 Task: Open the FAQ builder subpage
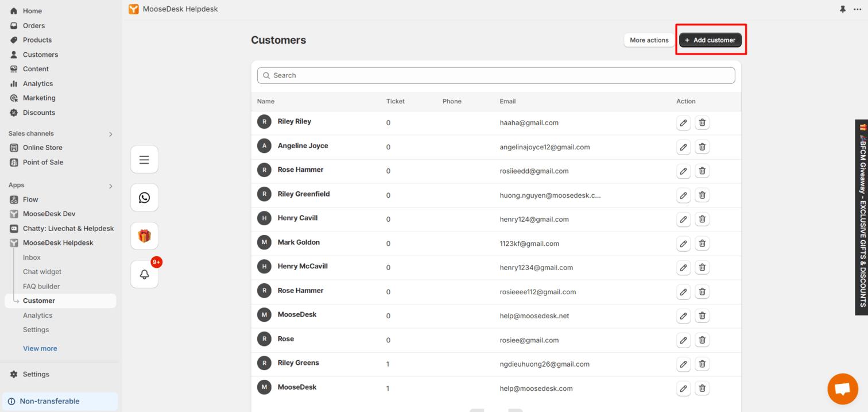[x=41, y=286]
